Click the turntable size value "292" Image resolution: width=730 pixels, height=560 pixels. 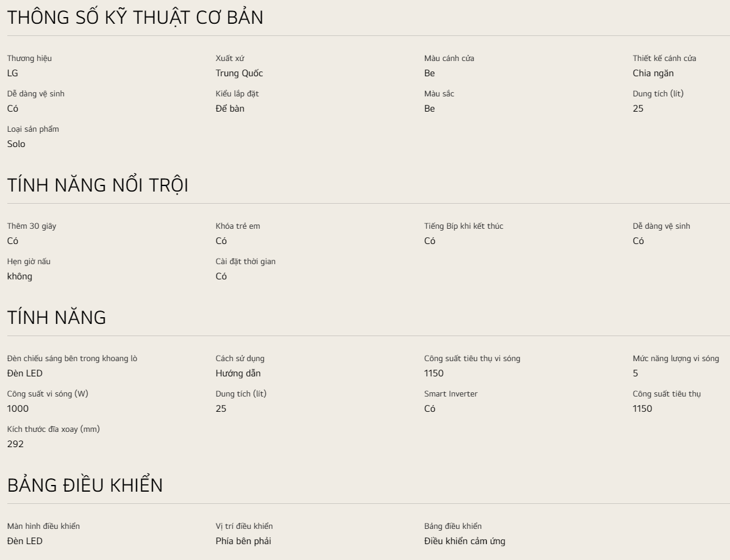coord(15,444)
